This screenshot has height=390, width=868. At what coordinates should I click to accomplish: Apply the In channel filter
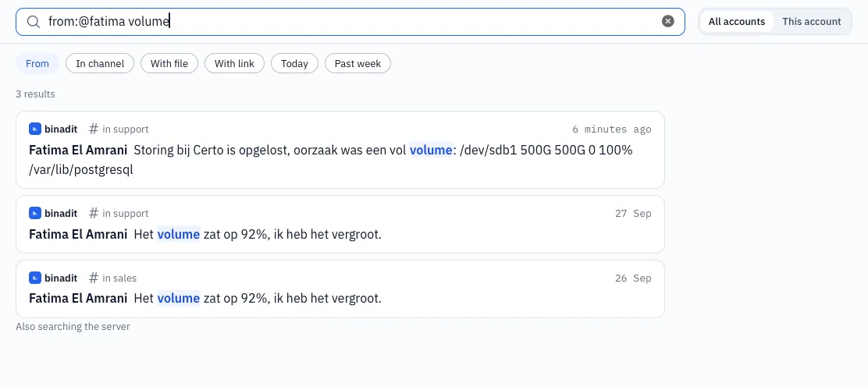pos(100,64)
